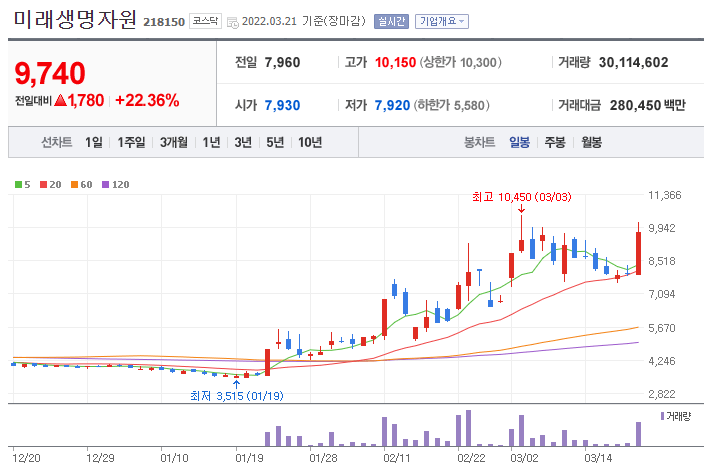The width and height of the screenshot is (704, 470).
Task: Click the 고가 value 10,150
Action: (x=395, y=62)
